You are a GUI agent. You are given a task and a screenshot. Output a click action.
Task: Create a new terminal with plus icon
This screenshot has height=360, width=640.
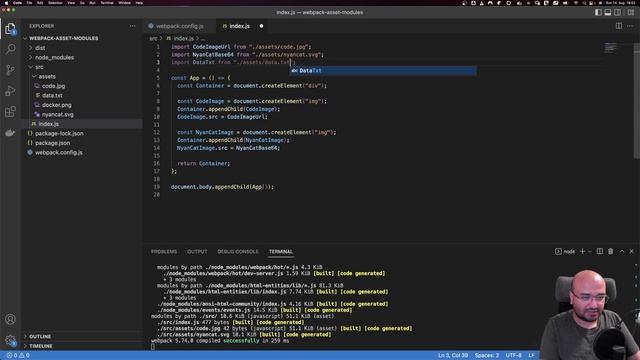click(582, 251)
